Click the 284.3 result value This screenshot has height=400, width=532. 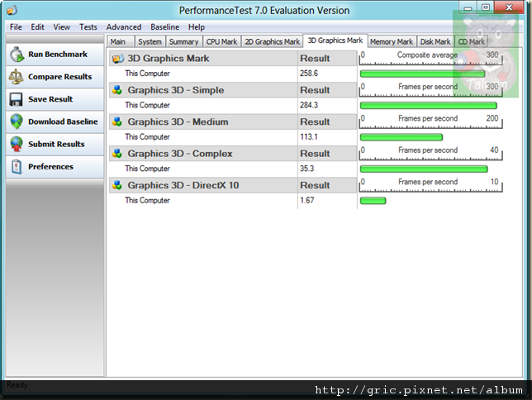pos(309,105)
